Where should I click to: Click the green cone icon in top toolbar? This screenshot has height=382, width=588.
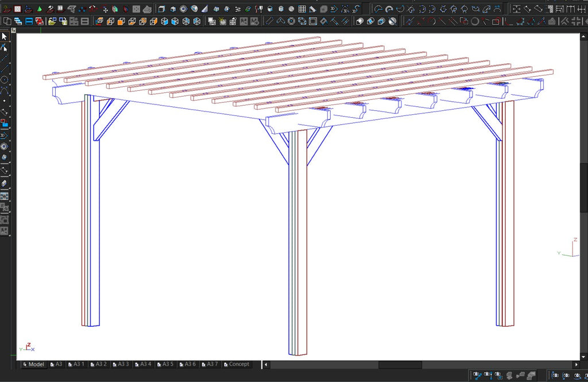click(40, 9)
